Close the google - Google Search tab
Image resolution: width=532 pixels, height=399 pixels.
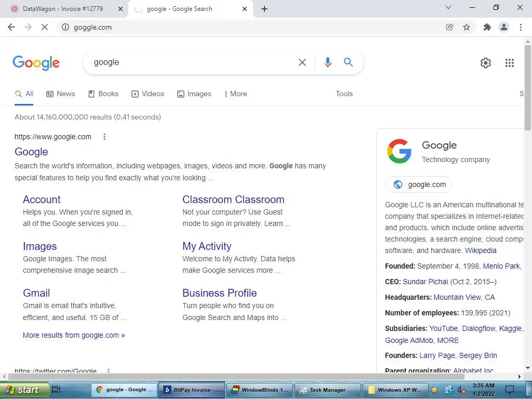[x=245, y=9]
